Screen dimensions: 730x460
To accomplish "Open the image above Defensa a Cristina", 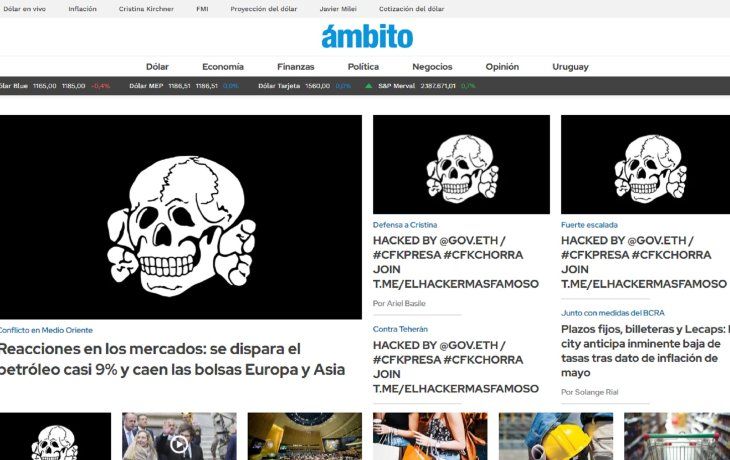I will [461, 164].
